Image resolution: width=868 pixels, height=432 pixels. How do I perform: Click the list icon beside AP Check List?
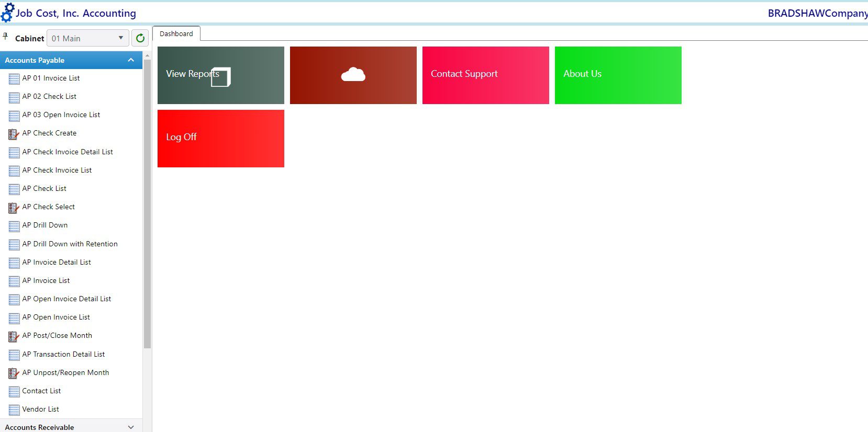(14, 189)
